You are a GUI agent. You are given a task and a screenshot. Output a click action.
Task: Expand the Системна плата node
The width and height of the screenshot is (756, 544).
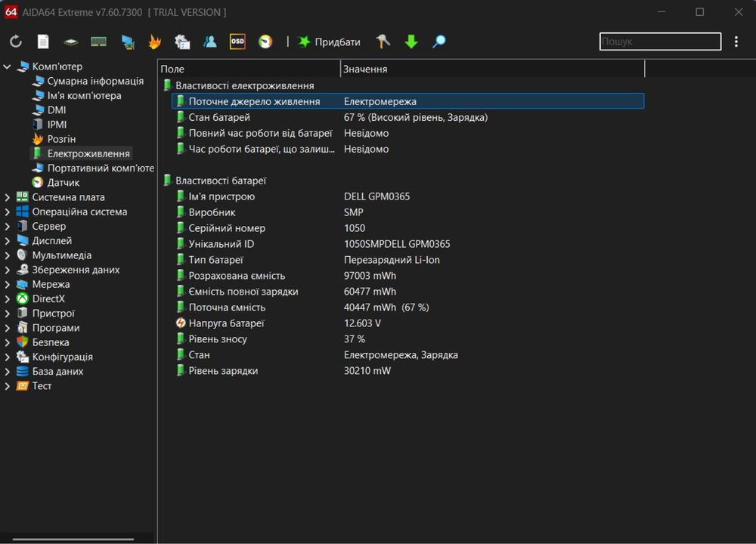coord(7,197)
